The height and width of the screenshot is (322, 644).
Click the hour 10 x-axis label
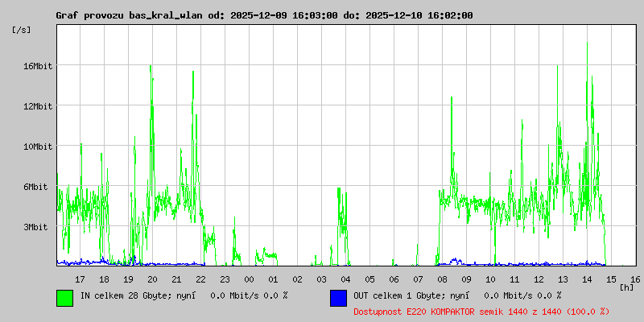pyautogui.click(x=490, y=279)
